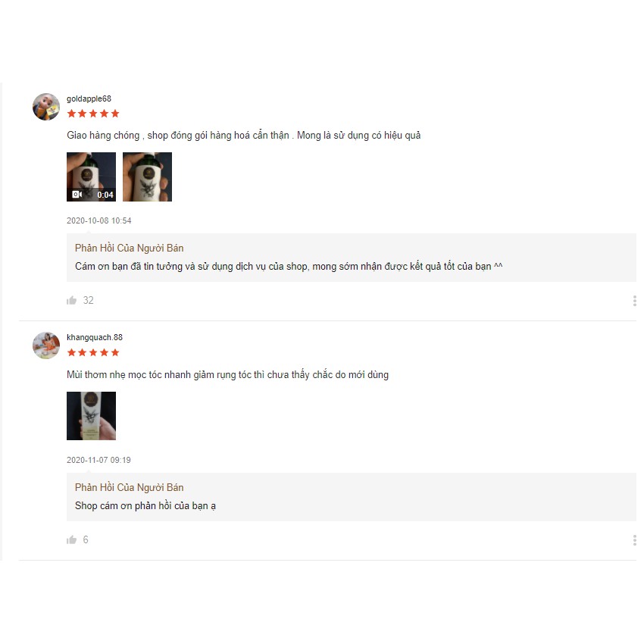Click the 6 likes count
Screen dimensions: 644x644
(86, 540)
